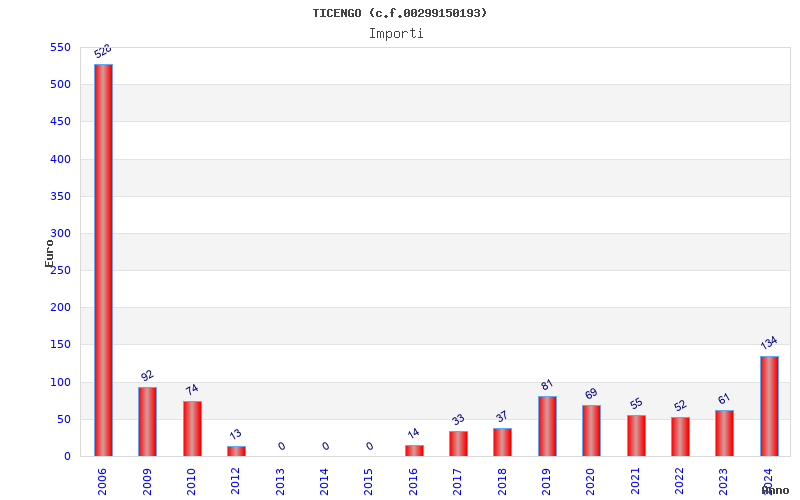Image resolution: width=800 pixels, height=500 pixels.
Task: Click the chart title TICENGO (c.f.00299150193)
Action: (400, 13)
